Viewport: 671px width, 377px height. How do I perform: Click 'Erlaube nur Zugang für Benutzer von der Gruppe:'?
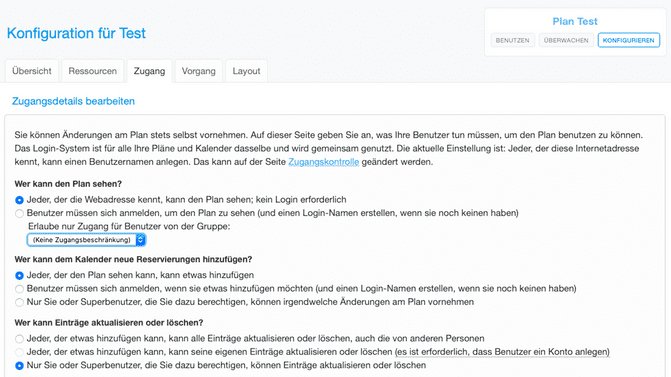pos(129,226)
